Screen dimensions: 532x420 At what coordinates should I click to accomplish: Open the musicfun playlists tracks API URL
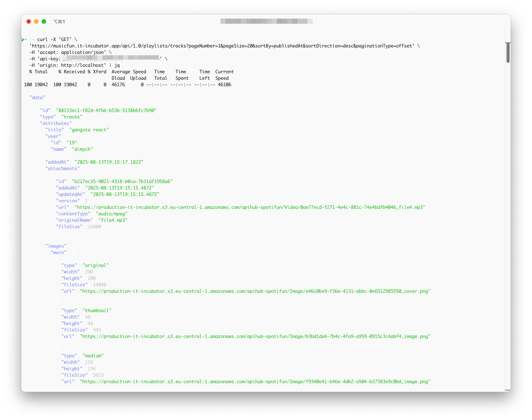[x=221, y=46]
